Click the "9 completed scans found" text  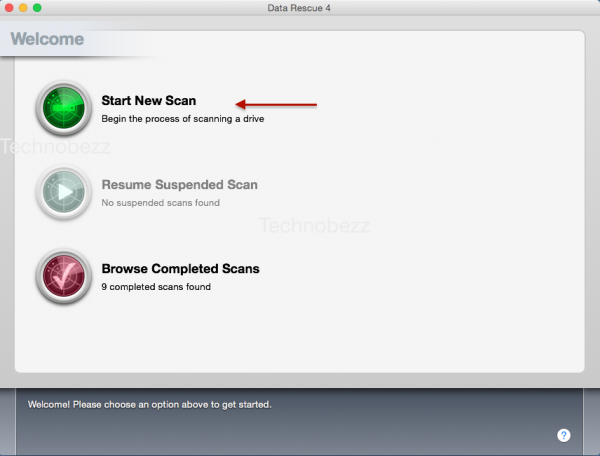(156, 287)
